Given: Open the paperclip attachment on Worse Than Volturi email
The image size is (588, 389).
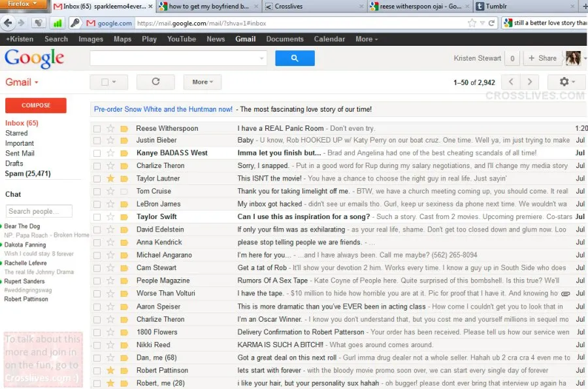Looking at the screenshot, I should click(x=566, y=294).
